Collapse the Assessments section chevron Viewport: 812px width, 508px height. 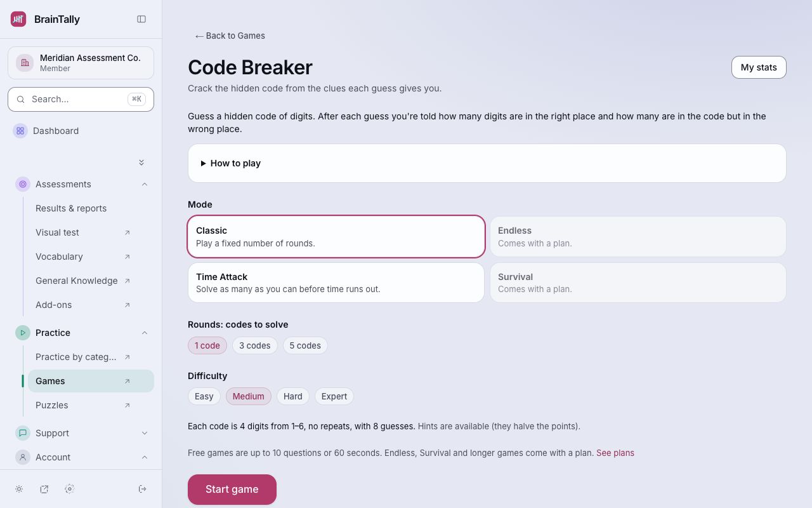(x=145, y=184)
